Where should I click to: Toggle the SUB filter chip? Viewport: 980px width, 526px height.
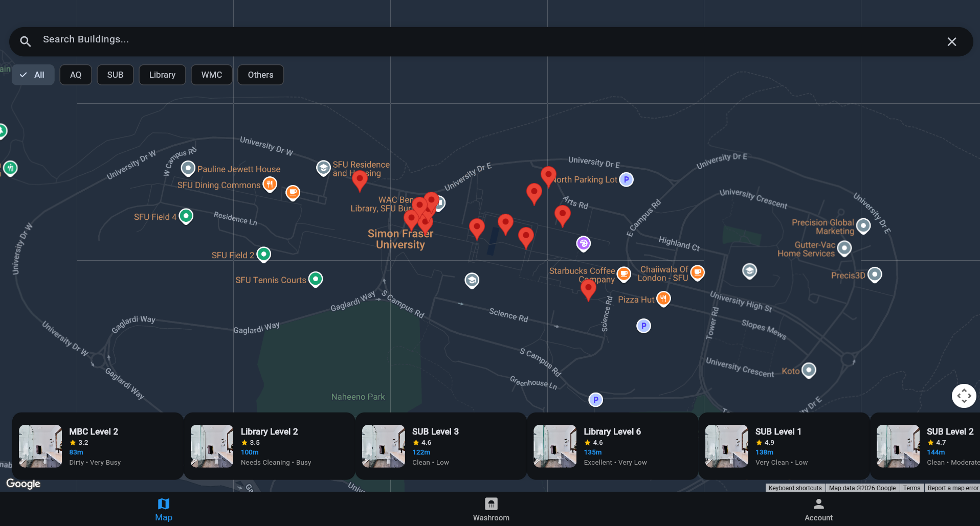click(115, 75)
